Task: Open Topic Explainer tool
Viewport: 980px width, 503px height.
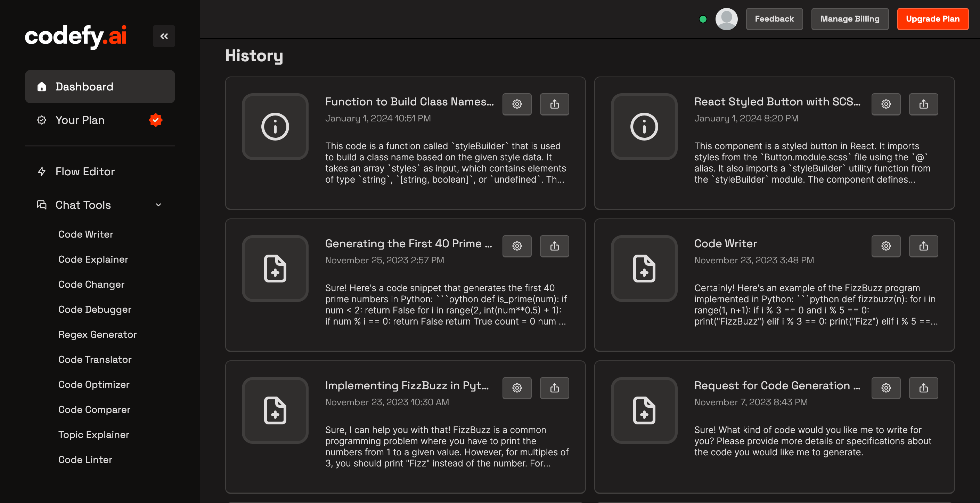Action: pyautogui.click(x=93, y=434)
